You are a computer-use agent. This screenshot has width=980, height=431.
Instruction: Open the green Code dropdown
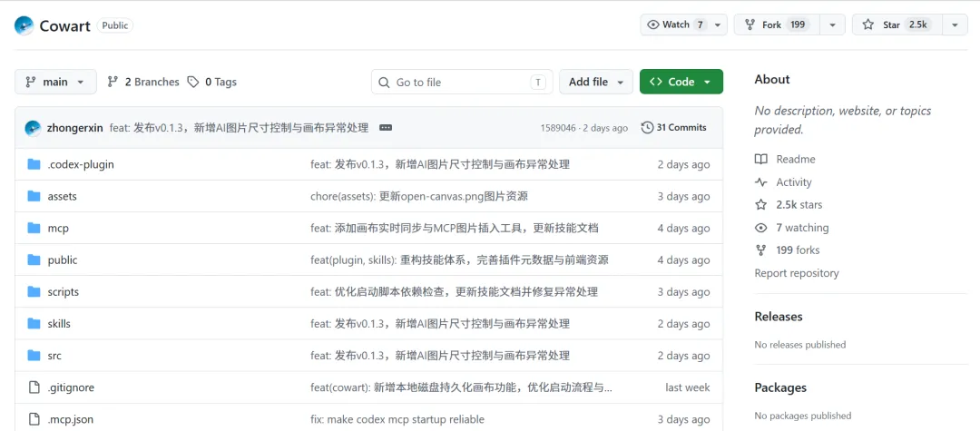681,82
